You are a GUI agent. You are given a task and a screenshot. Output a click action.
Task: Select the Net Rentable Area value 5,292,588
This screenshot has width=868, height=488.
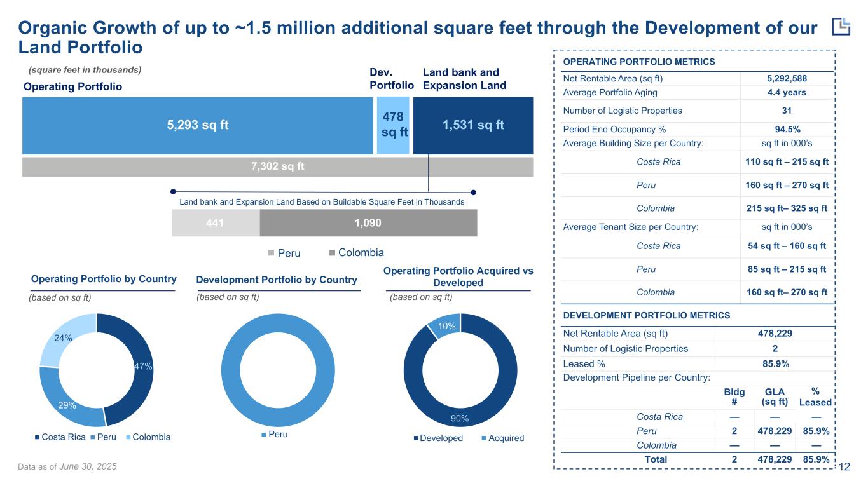coord(787,79)
